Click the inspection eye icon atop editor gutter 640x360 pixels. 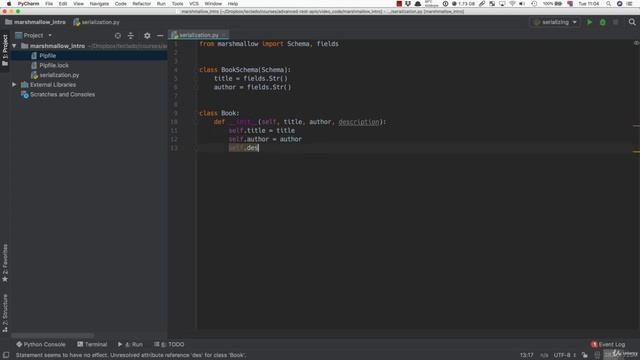636,43
